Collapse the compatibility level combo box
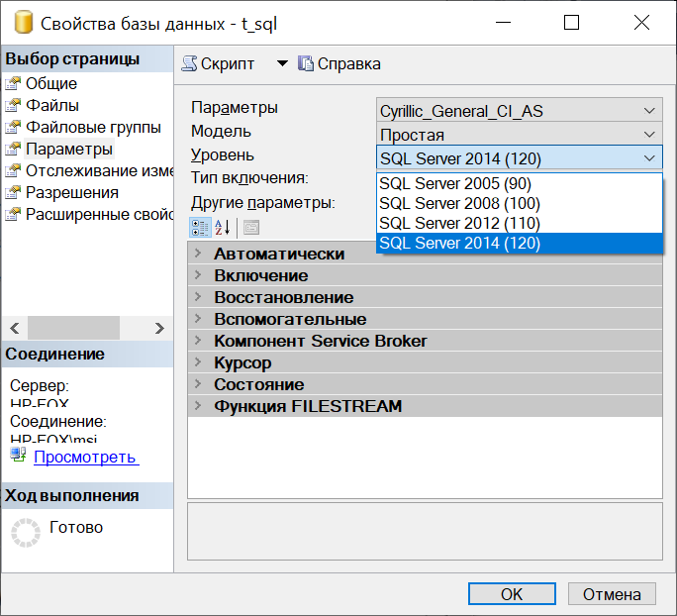Image resolution: width=677 pixels, height=616 pixels. 520,158
